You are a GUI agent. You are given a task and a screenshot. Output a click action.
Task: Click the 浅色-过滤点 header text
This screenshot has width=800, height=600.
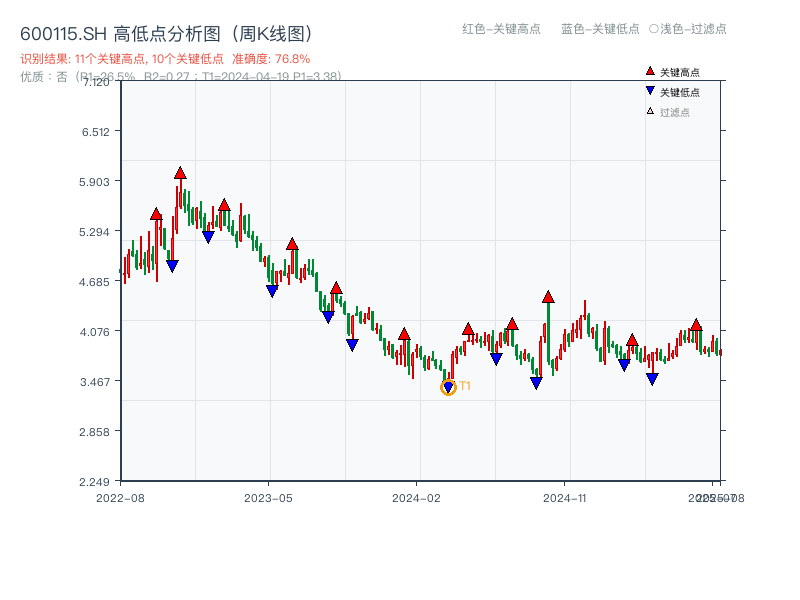coord(693,29)
